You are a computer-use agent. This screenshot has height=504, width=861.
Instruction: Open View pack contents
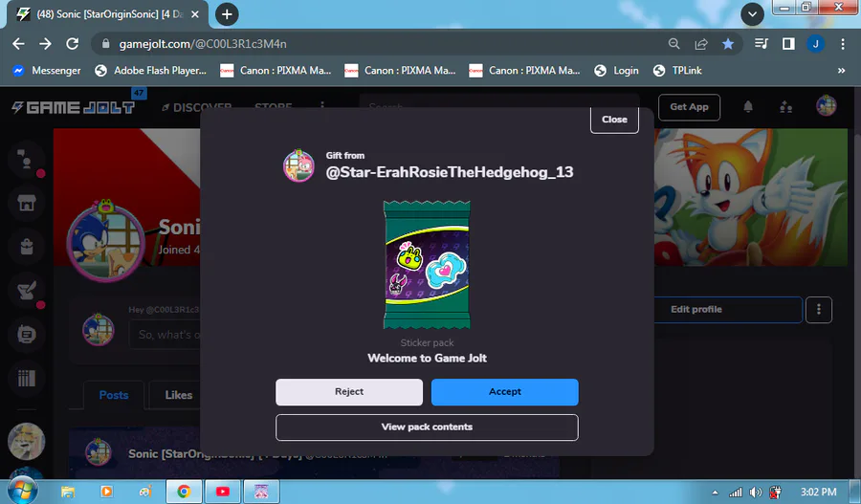pos(427,427)
